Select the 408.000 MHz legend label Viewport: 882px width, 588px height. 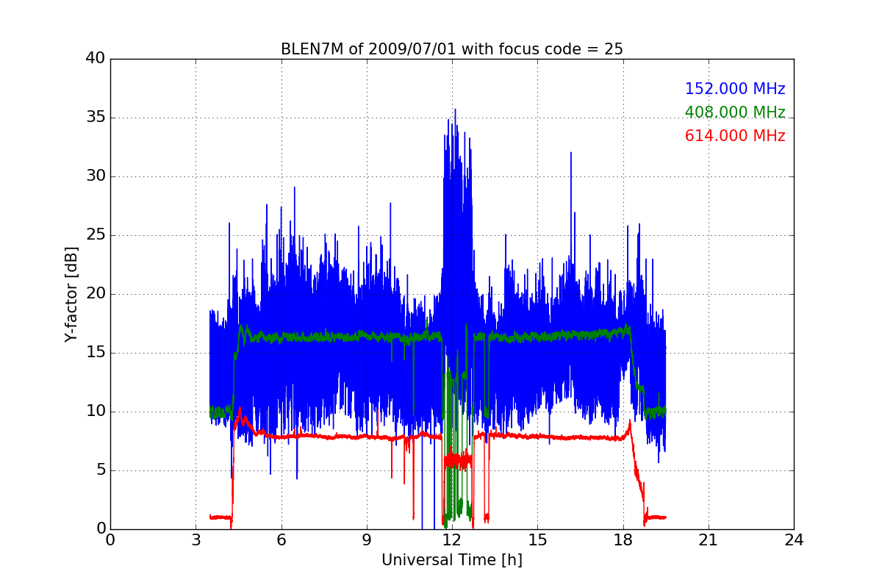coord(735,112)
